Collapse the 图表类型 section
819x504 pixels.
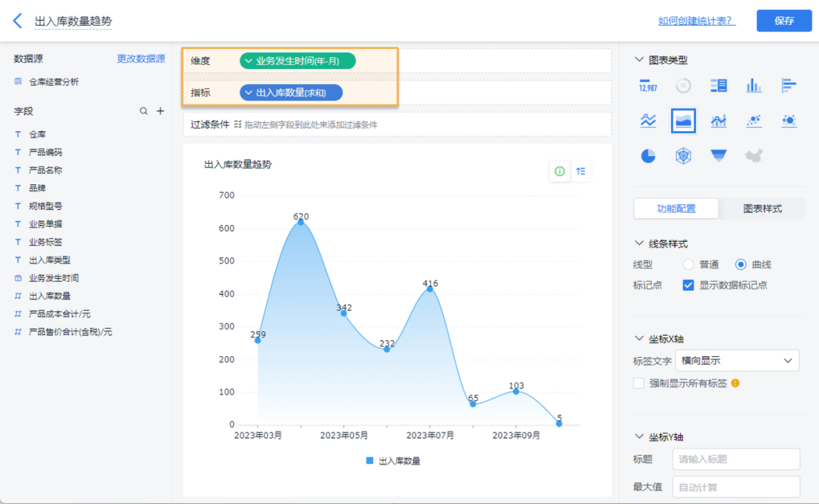click(639, 60)
